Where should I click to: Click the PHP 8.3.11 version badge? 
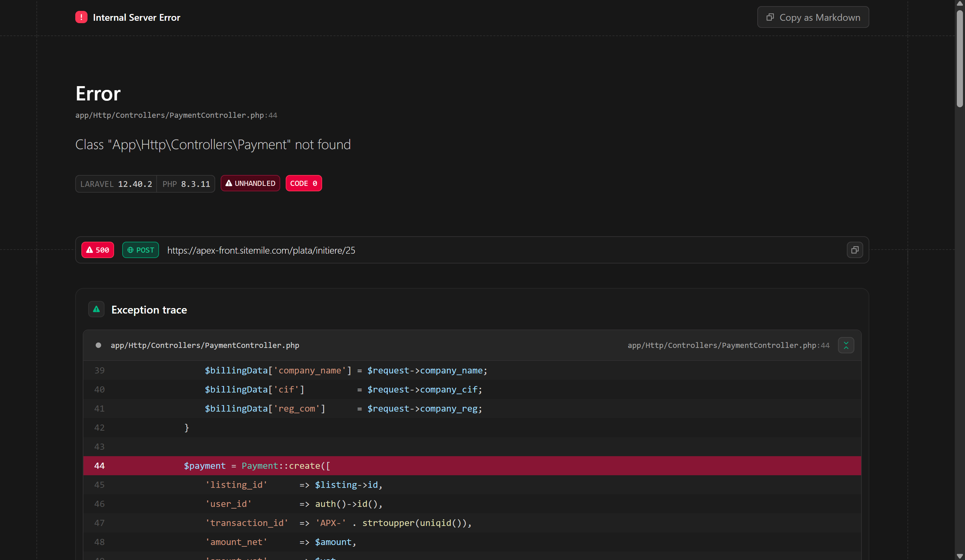point(186,184)
